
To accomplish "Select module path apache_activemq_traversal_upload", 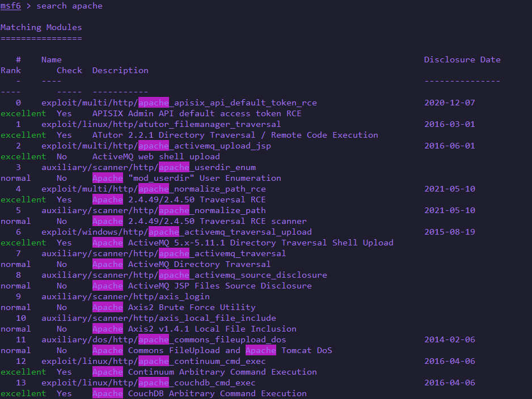I will click(176, 232).
